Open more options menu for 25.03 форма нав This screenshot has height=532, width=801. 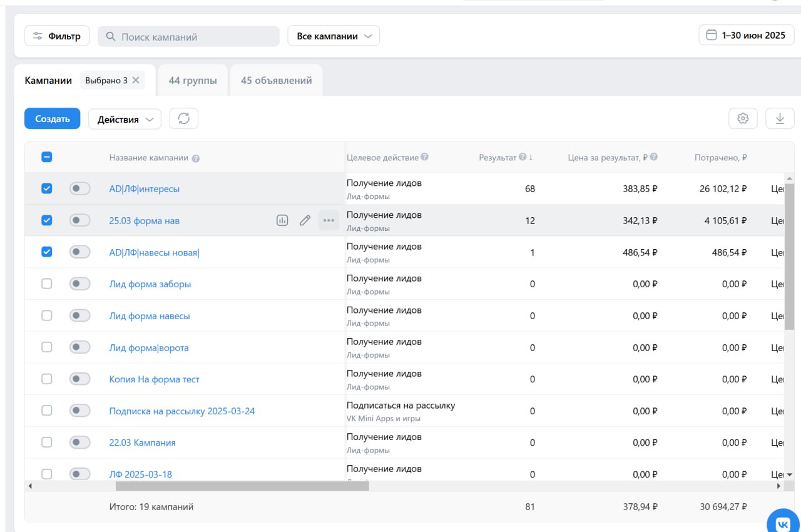(329, 220)
